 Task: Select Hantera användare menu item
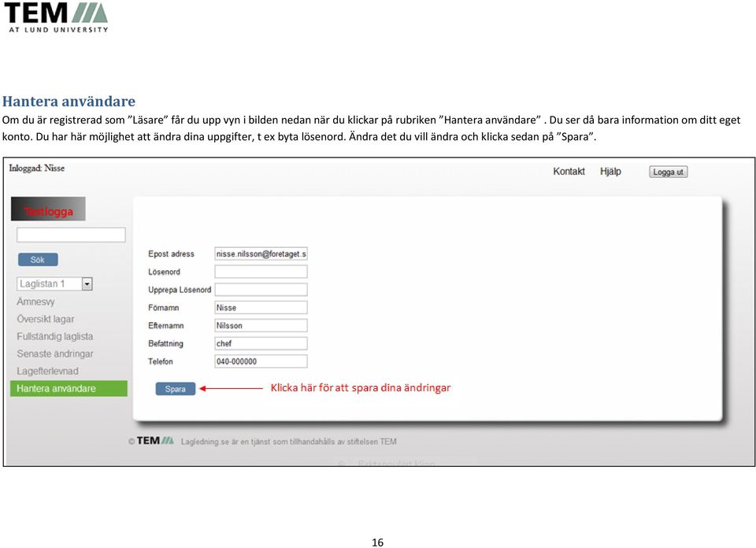coord(69,388)
